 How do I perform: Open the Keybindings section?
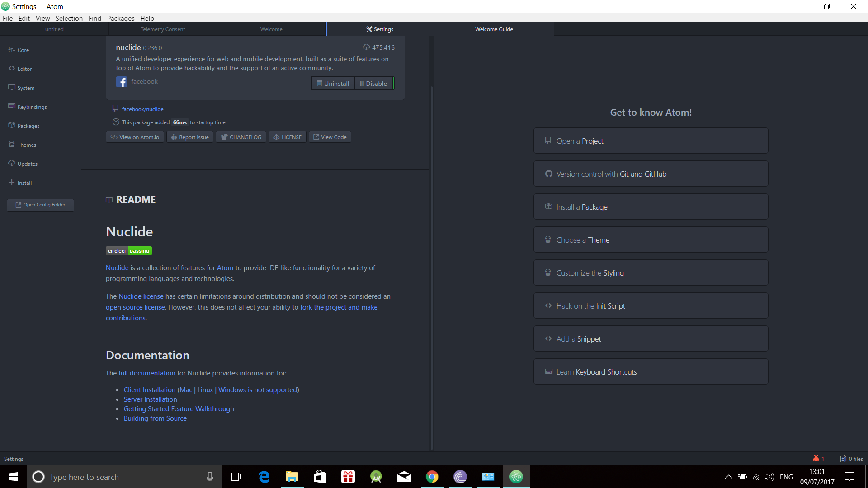(31, 107)
